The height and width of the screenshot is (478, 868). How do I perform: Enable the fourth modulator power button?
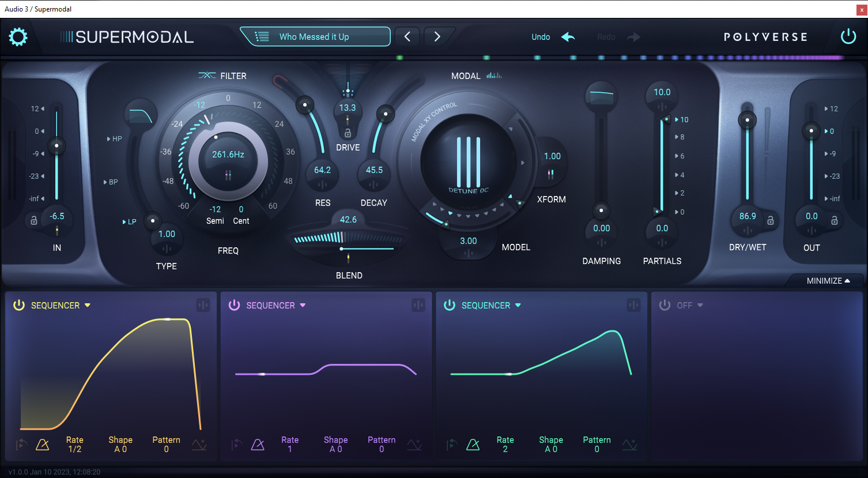pyautogui.click(x=665, y=305)
